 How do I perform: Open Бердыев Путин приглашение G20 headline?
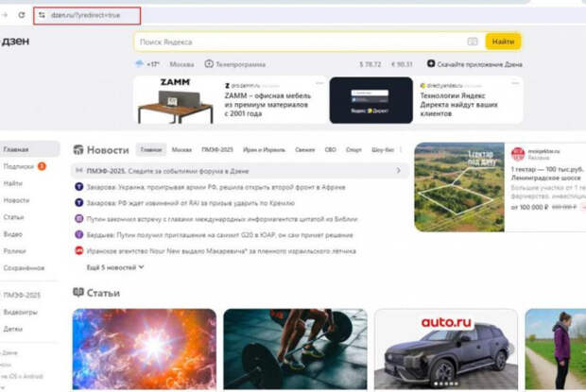pyautogui.click(x=219, y=235)
